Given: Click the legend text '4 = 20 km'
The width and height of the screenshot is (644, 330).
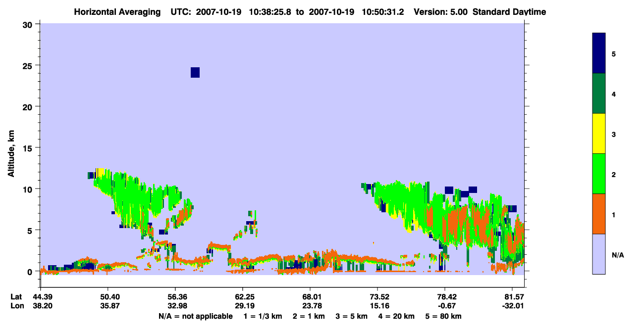Looking at the screenshot, I should [395, 316].
